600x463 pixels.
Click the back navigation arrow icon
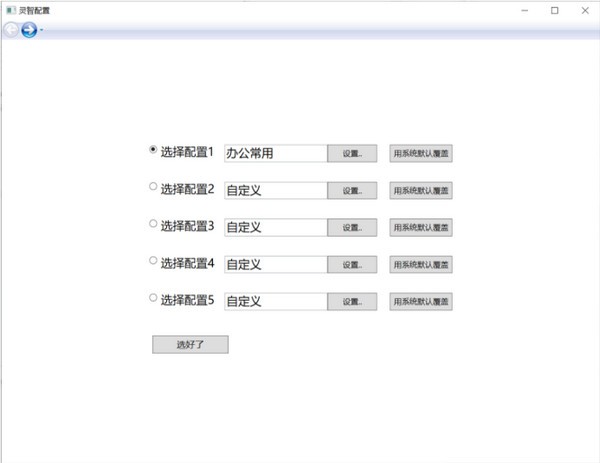(11, 30)
